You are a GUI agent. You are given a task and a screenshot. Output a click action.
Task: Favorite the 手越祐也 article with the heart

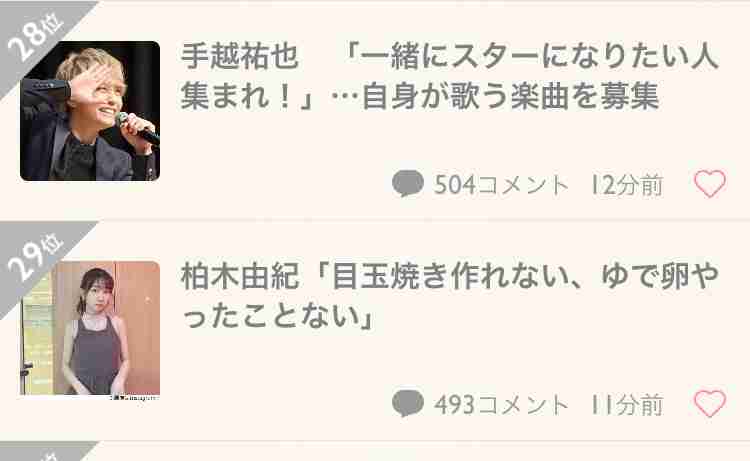[710, 184]
